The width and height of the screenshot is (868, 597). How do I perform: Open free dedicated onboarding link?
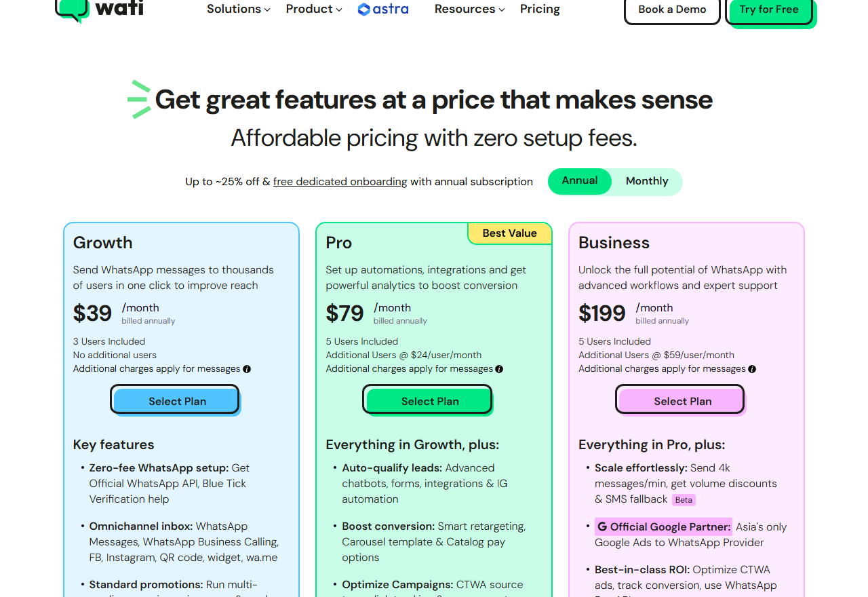[340, 182]
